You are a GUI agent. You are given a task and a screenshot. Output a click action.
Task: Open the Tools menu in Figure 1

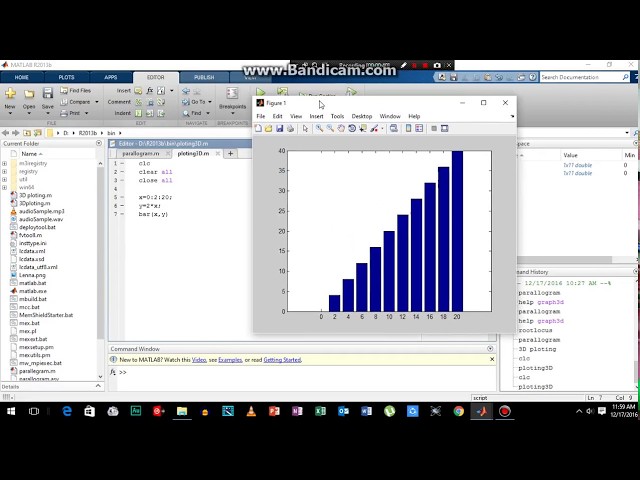337,116
